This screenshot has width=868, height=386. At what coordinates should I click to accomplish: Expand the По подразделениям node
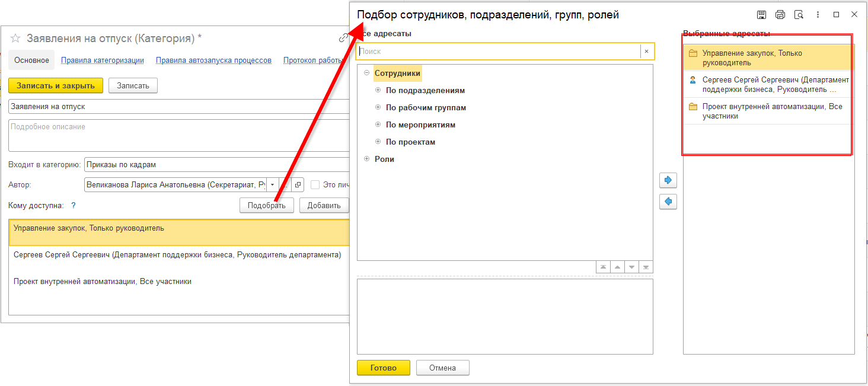pos(378,91)
